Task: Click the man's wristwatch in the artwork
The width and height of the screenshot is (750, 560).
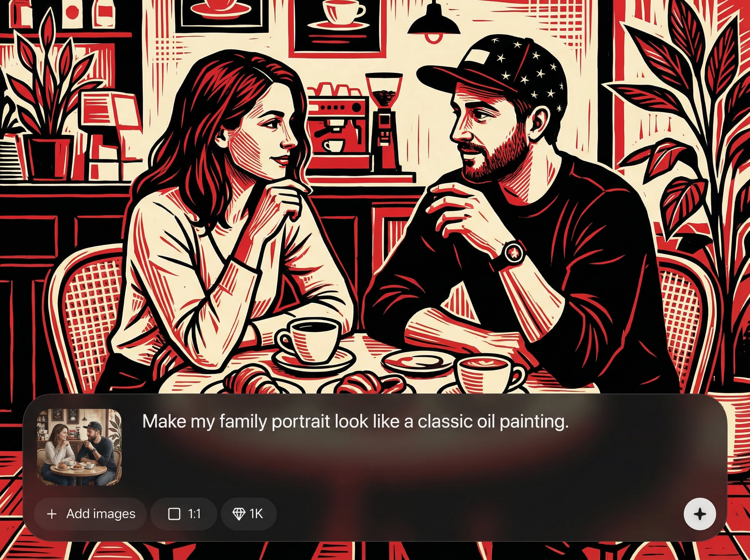Action: click(512, 253)
